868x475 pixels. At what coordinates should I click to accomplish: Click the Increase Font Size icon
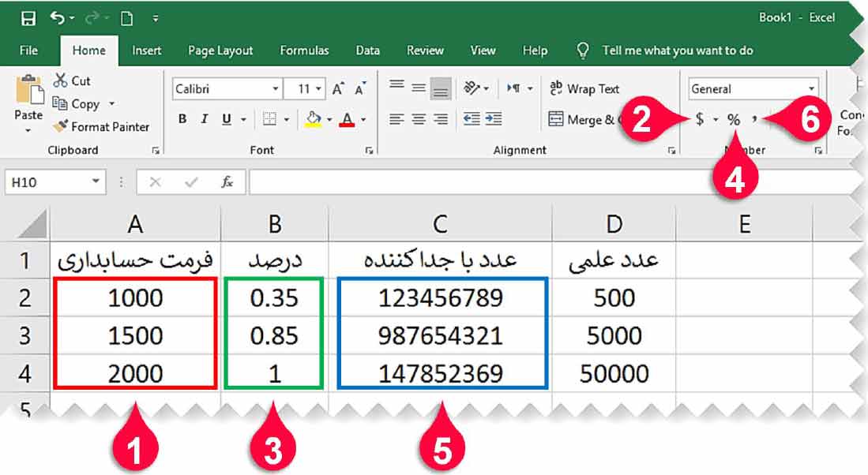pos(338,89)
